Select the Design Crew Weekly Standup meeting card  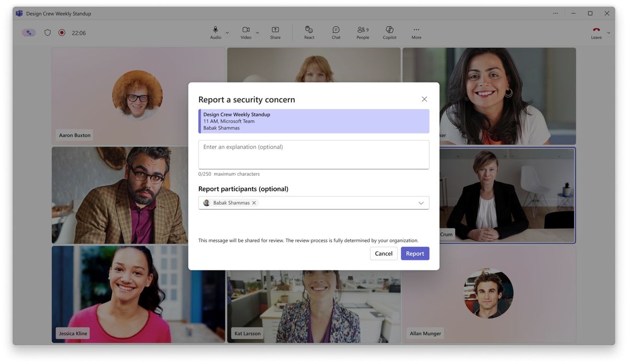313,121
